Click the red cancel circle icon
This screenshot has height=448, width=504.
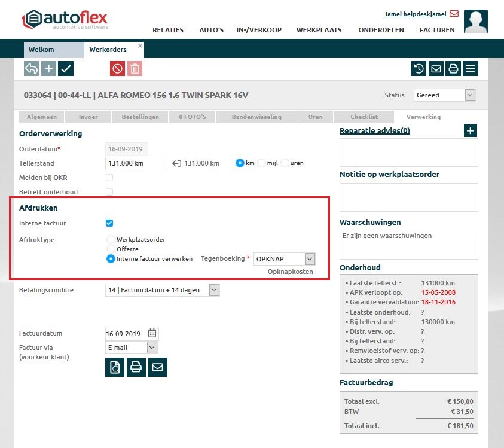click(x=117, y=69)
